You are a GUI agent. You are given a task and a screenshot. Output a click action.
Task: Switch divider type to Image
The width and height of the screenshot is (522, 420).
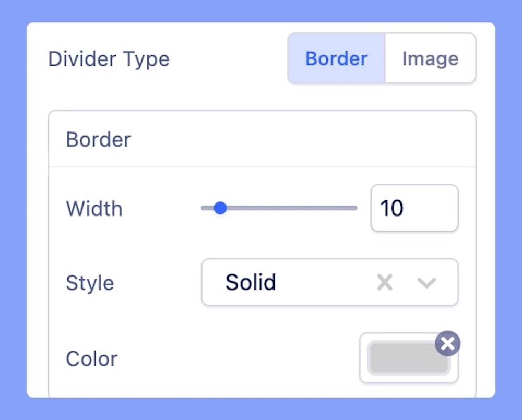430,58
